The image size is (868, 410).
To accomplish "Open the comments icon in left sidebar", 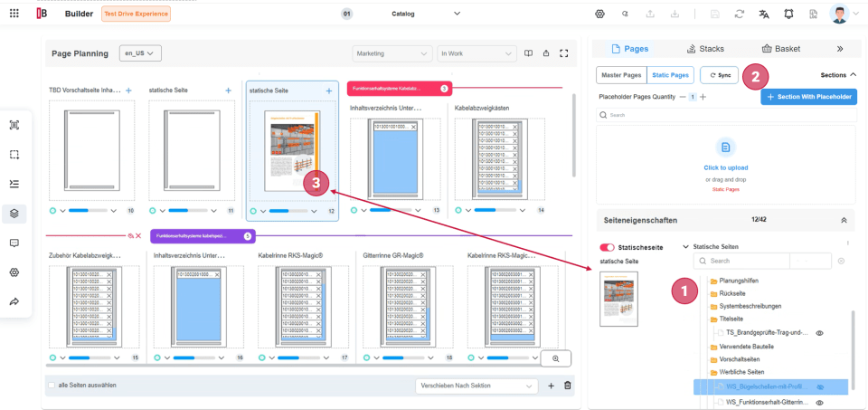I will (14, 243).
